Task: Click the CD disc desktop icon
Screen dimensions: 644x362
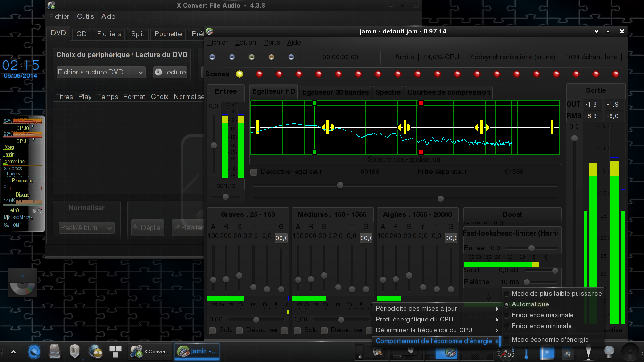Action: 23,282
